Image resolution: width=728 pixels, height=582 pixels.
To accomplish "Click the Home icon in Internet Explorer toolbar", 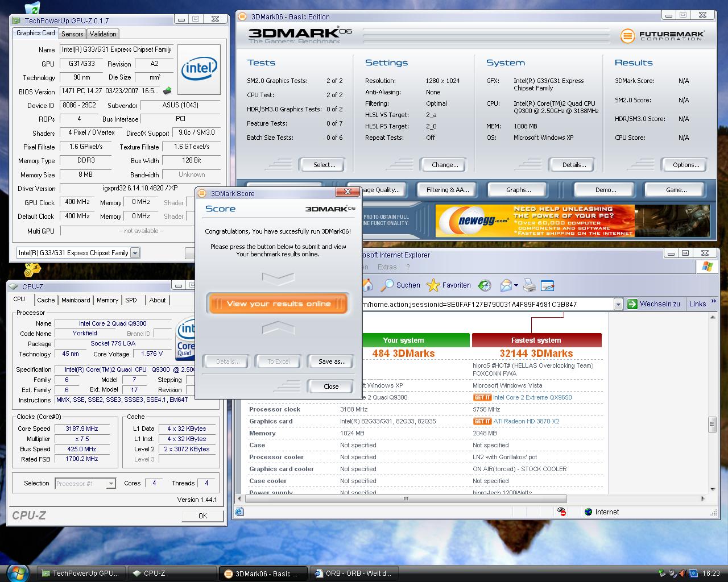I will click(367, 285).
